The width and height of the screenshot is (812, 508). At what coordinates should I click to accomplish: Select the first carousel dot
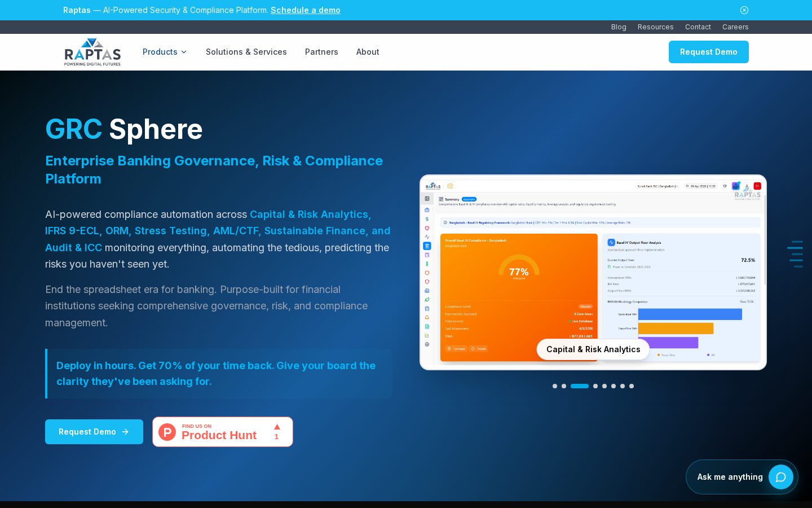tap(555, 386)
